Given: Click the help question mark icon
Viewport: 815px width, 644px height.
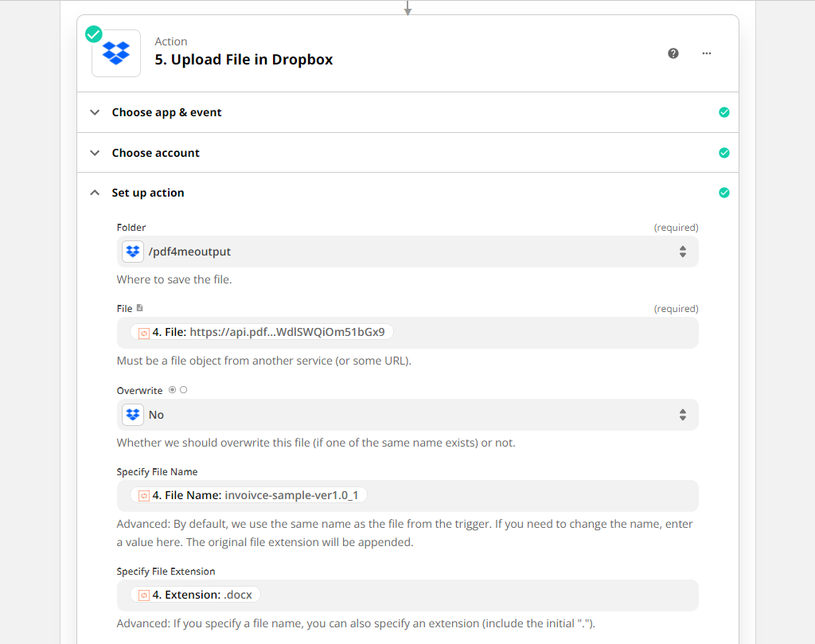Looking at the screenshot, I should point(673,53).
